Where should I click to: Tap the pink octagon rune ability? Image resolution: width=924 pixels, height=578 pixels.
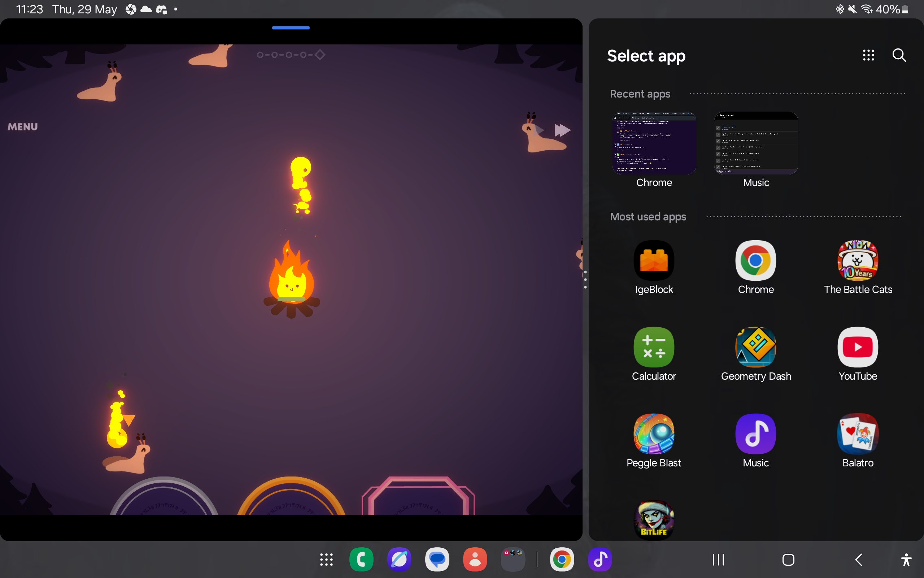(418, 496)
